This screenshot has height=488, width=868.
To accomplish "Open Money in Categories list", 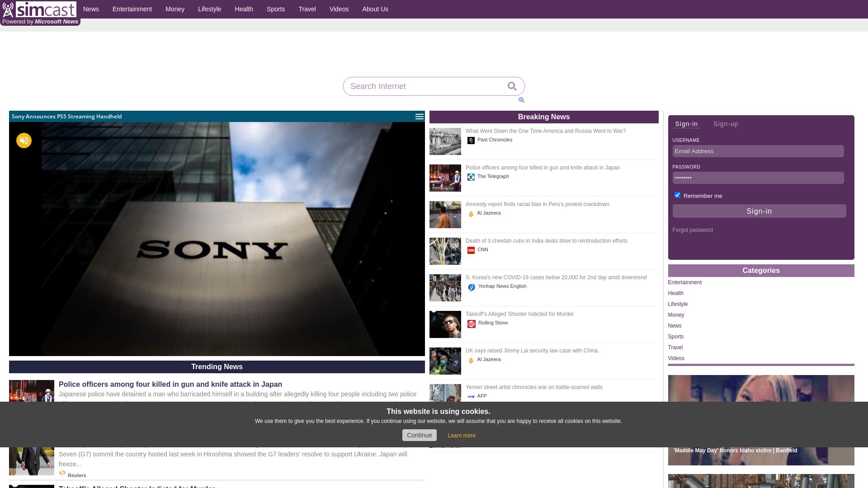I will (676, 315).
